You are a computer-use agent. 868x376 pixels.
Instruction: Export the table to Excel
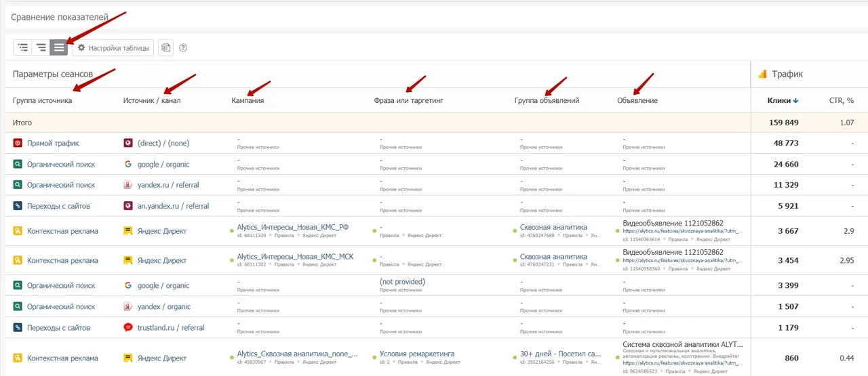165,48
